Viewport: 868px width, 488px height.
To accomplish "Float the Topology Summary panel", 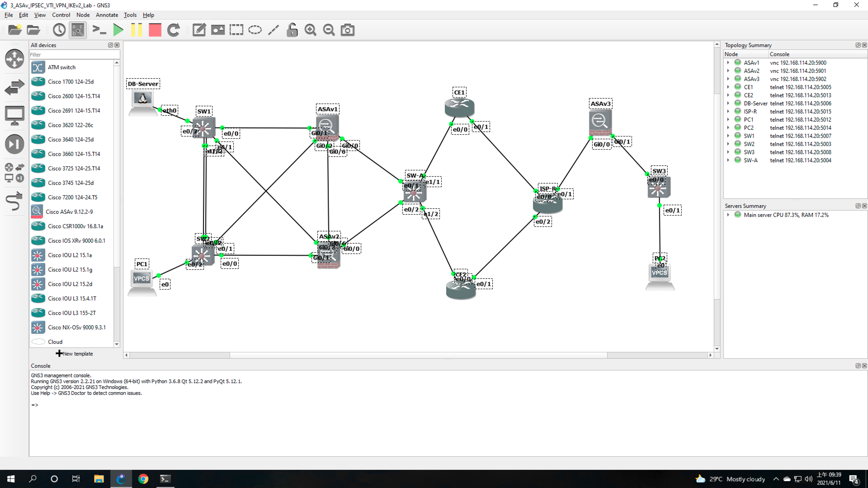I will pyautogui.click(x=858, y=45).
